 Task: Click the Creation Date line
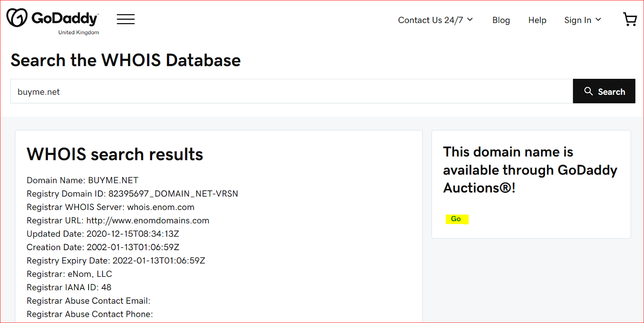tap(103, 247)
